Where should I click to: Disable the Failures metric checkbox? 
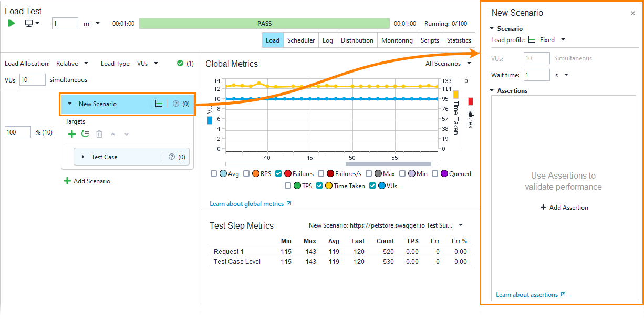278,173
